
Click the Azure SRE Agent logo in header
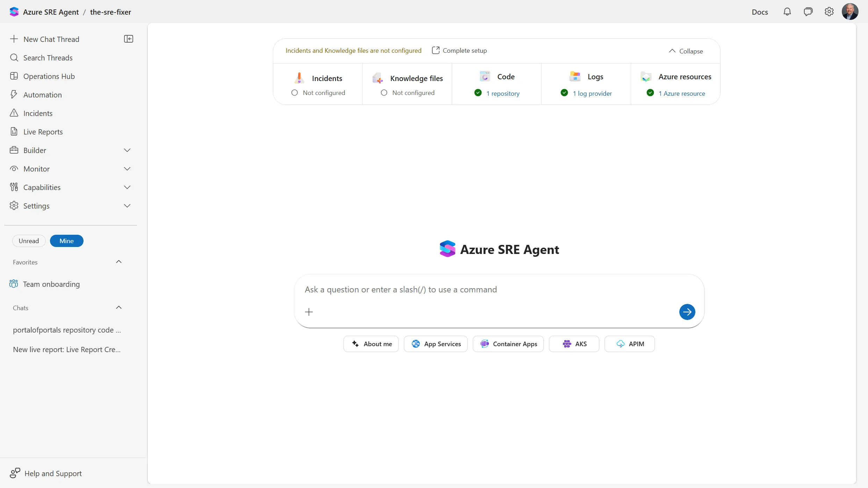click(14, 12)
